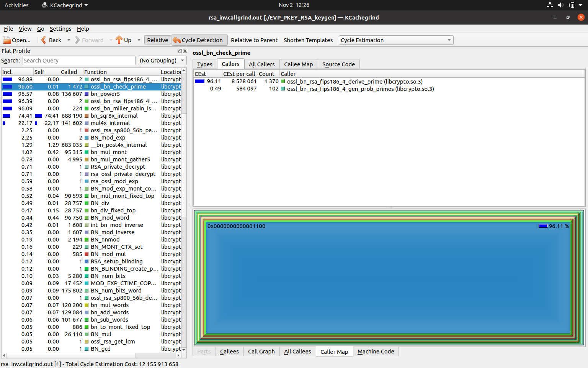Open the Up dropdown arrow
Screen dimensions: 588x368
pos(139,40)
